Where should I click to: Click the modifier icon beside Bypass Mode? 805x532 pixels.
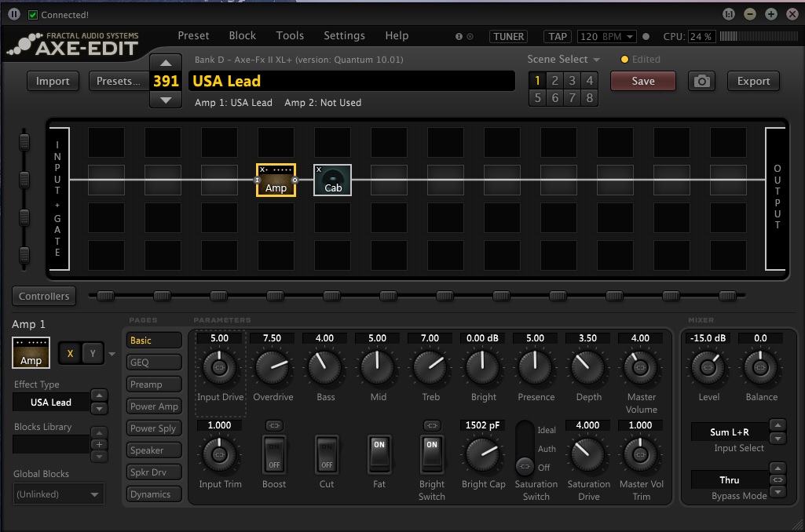tap(778, 479)
